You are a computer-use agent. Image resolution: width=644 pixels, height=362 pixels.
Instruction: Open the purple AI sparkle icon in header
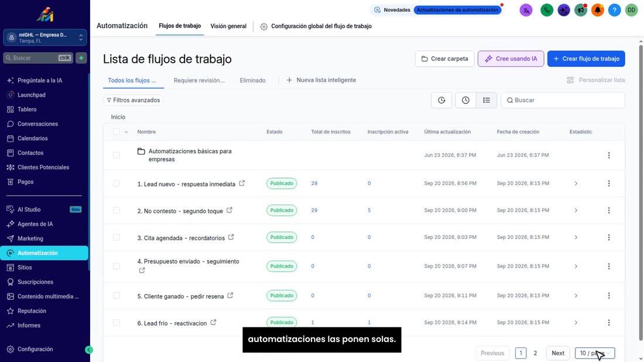coord(564,10)
